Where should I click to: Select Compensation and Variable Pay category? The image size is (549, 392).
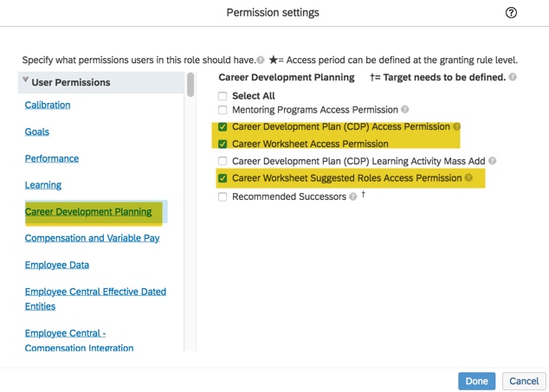pyautogui.click(x=92, y=238)
